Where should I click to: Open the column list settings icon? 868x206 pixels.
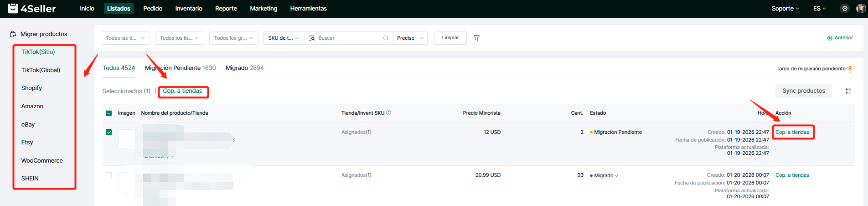point(848,91)
